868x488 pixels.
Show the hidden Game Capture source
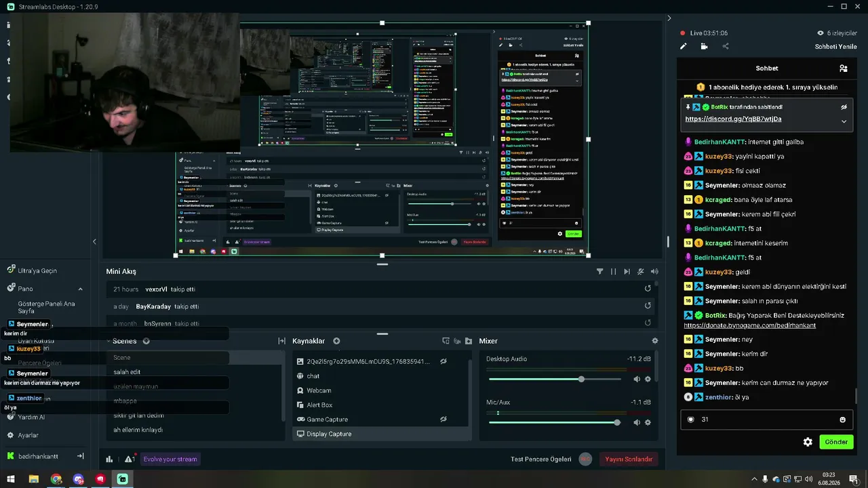pos(443,420)
